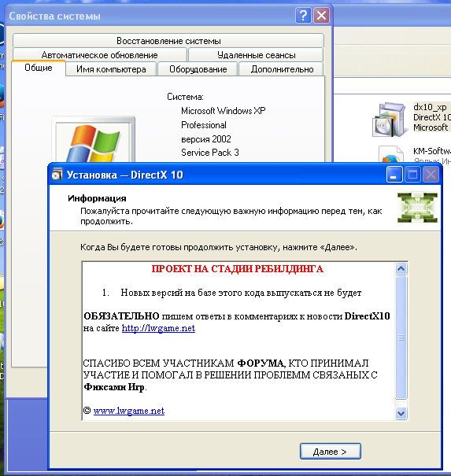This screenshot has height=476, width=451.
Task: Click the installer icon in DirectX title bar
Action: 57,175
